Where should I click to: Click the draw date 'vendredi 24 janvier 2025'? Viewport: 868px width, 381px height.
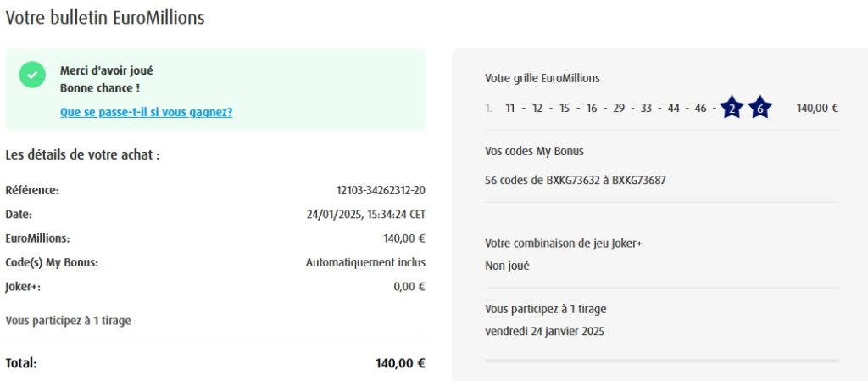[544, 331]
